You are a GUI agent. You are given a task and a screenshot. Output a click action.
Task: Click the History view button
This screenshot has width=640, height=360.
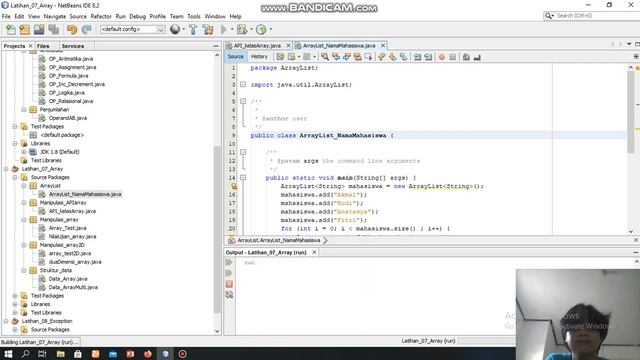pyautogui.click(x=259, y=57)
